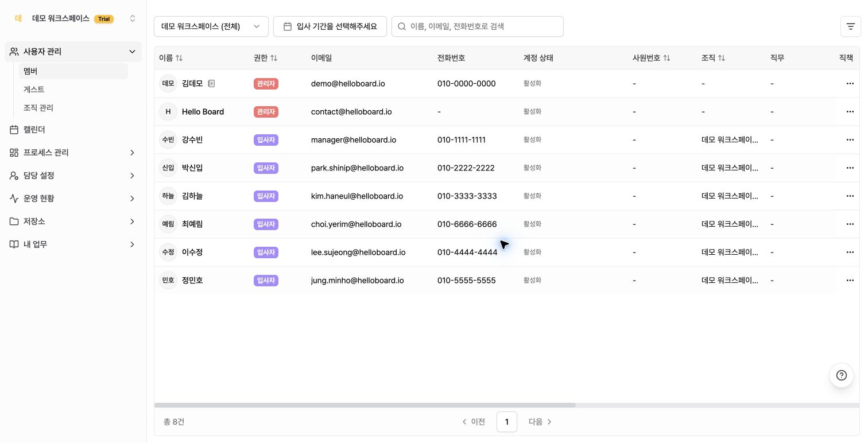
Task: Click the email lee.sujeong@helloboard.io
Action: [358, 252]
